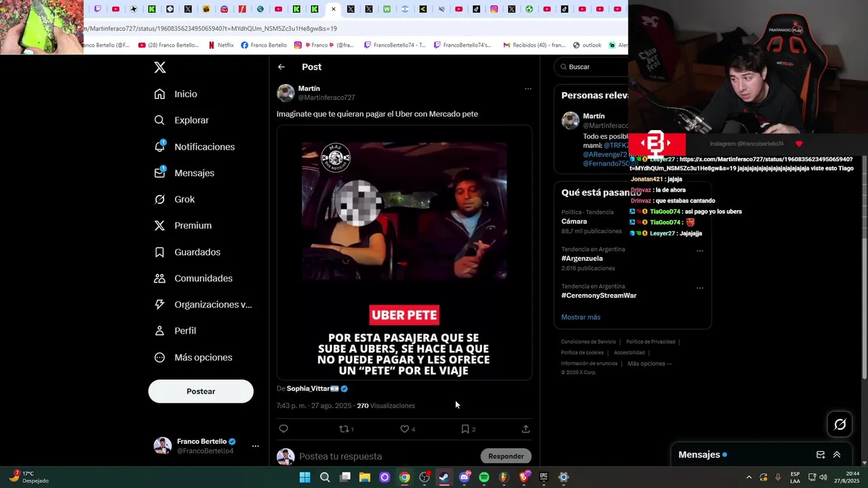
Task: Show hidden system tray icons
Action: click(749, 477)
